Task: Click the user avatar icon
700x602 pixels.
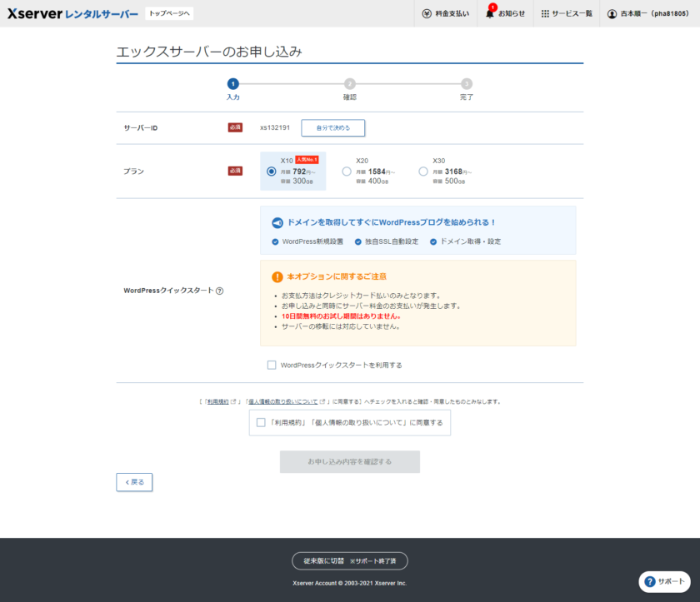Action: coord(612,14)
